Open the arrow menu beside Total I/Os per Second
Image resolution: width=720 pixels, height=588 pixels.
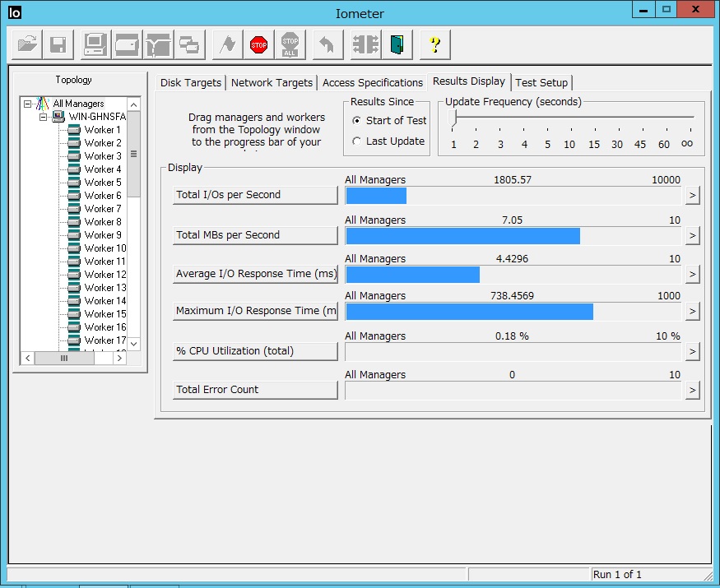click(692, 196)
